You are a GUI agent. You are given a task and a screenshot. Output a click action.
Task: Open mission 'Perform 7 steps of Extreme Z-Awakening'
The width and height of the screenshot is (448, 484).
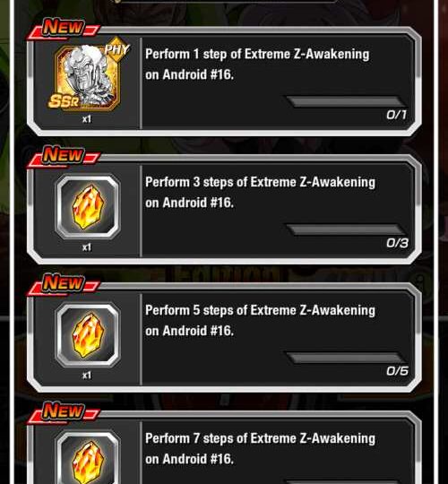click(x=224, y=447)
